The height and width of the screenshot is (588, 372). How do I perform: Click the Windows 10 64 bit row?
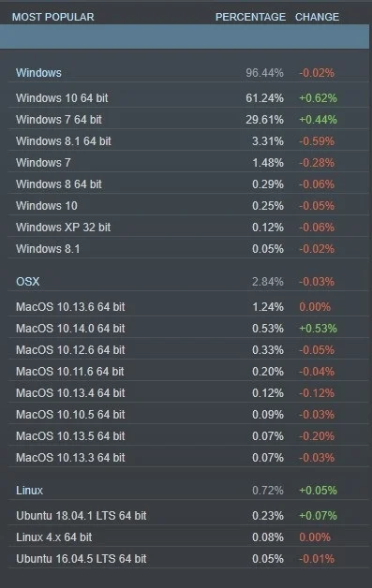pyautogui.click(x=188, y=98)
